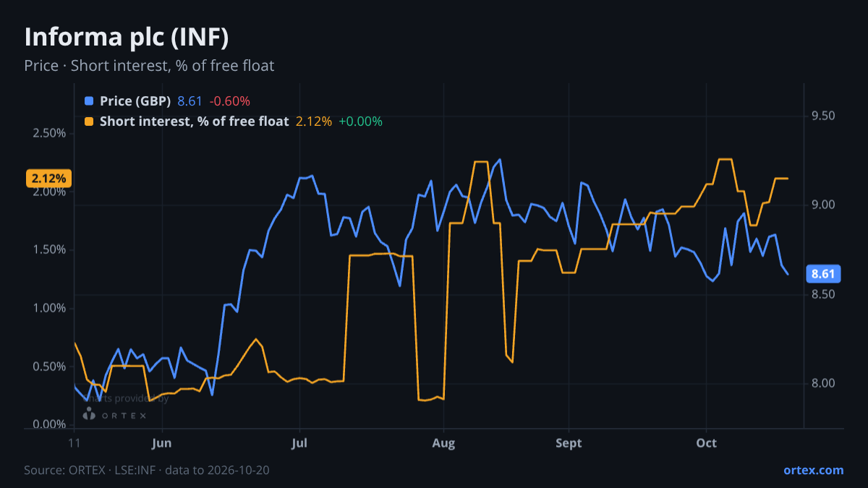Click the Jul x-axis label
The height and width of the screenshot is (488, 868).
(299, 443)
